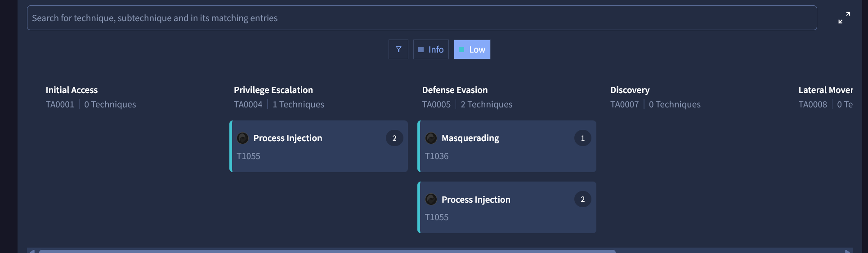
Task: Expand Process Injection card under Privilege Escalation
Action: [x=318, y=146]
